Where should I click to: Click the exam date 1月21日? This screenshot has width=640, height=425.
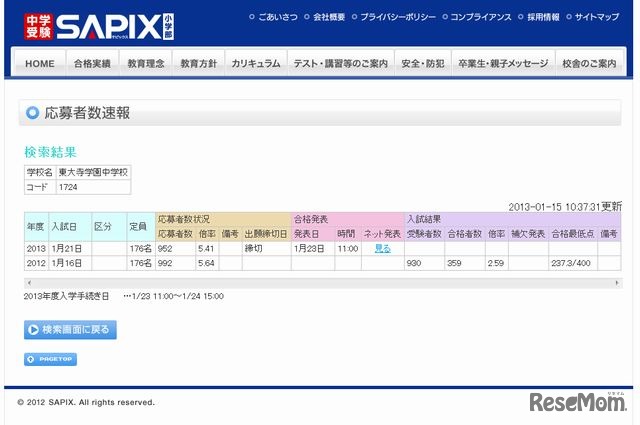point(67,248)
